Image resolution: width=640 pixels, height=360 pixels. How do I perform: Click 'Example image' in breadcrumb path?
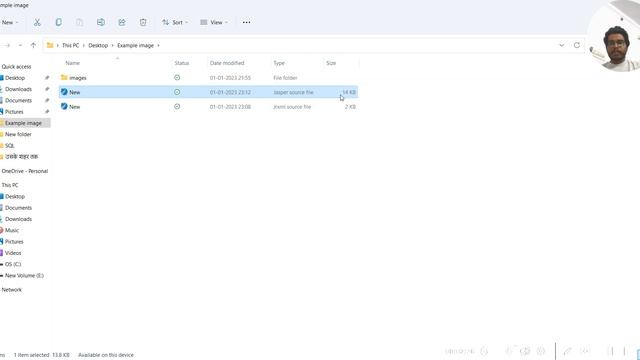point(136,45)
